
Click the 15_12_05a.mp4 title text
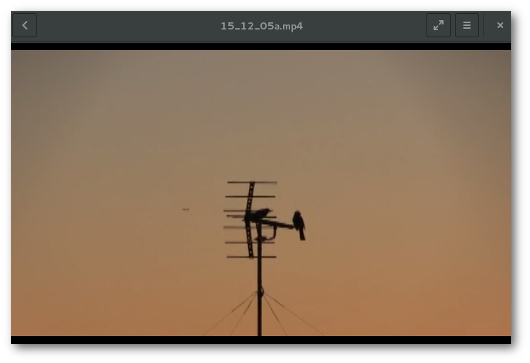point(262,26)
